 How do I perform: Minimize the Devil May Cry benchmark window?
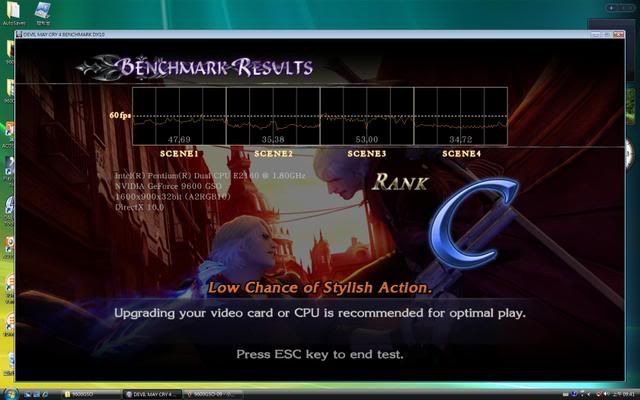596,34
